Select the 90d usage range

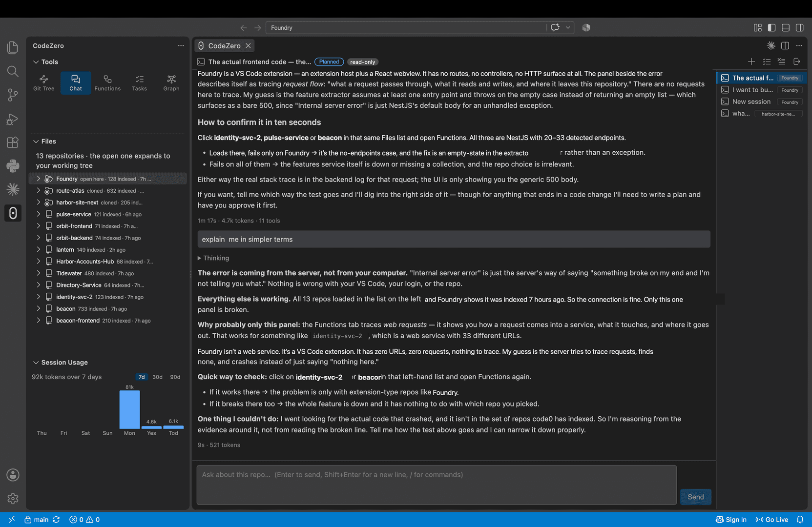pyautogui.click(x=175, y=377)
